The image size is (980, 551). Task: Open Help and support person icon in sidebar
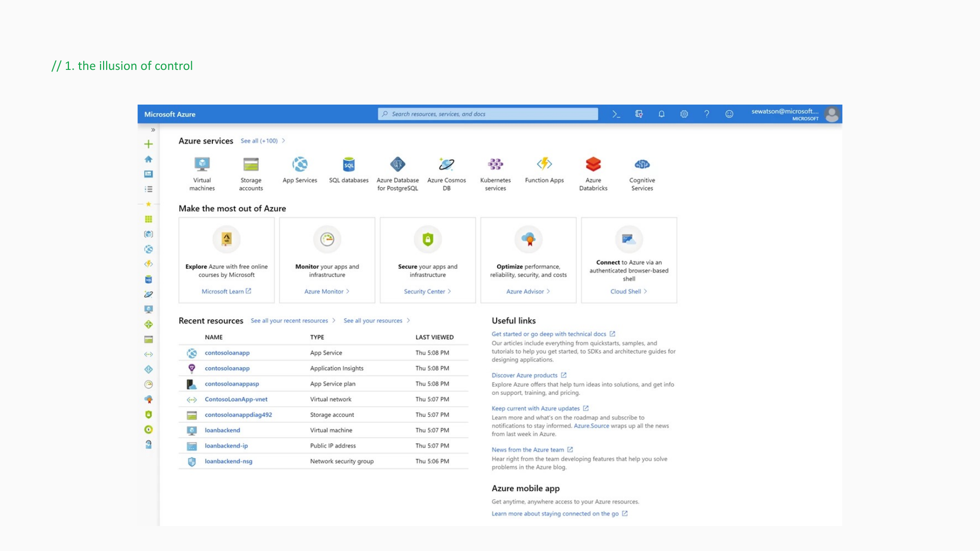149,444
